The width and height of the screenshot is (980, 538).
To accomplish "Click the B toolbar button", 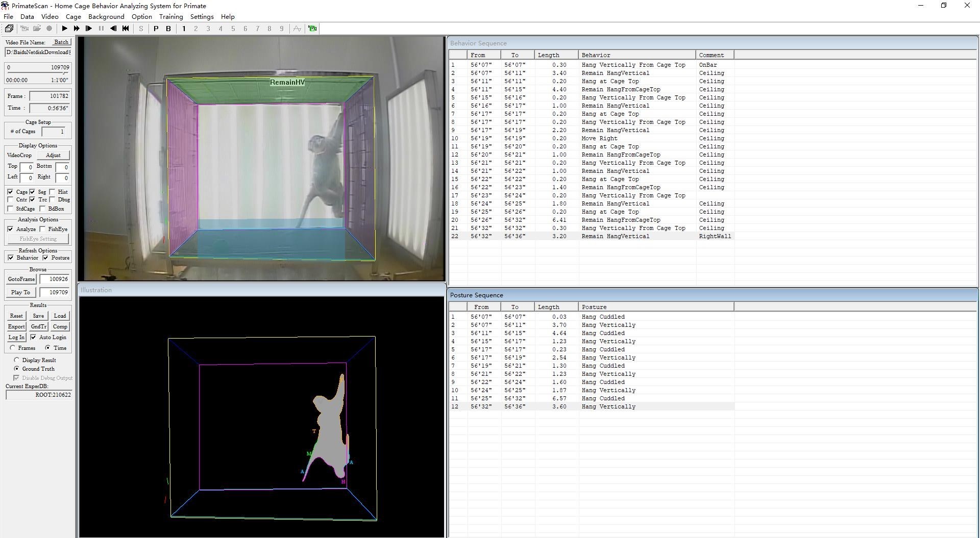I will tap(168, 29).
